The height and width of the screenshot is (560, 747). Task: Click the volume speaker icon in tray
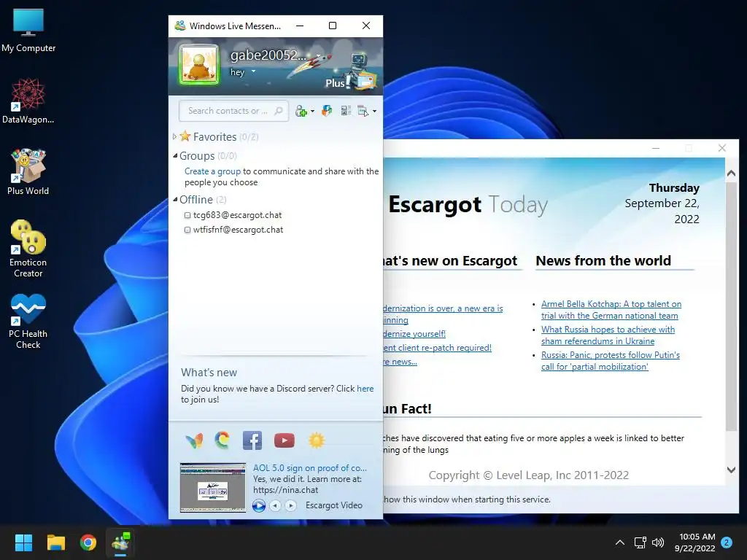coord(658,542)
